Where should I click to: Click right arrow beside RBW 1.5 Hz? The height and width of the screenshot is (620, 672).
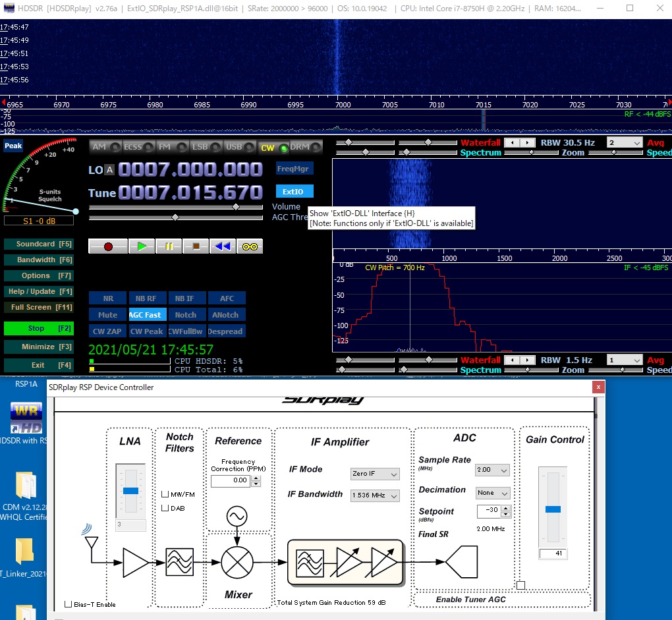(528, 360)
